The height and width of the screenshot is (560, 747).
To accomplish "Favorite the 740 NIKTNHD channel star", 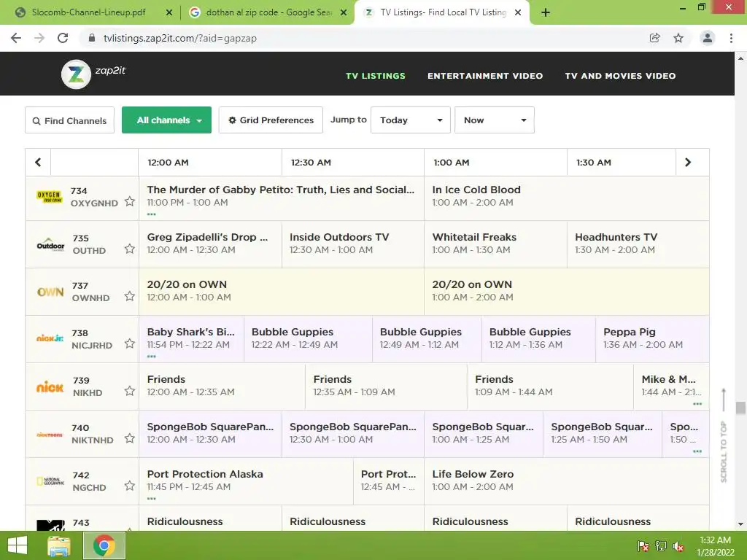I will (x=130, y=438).
